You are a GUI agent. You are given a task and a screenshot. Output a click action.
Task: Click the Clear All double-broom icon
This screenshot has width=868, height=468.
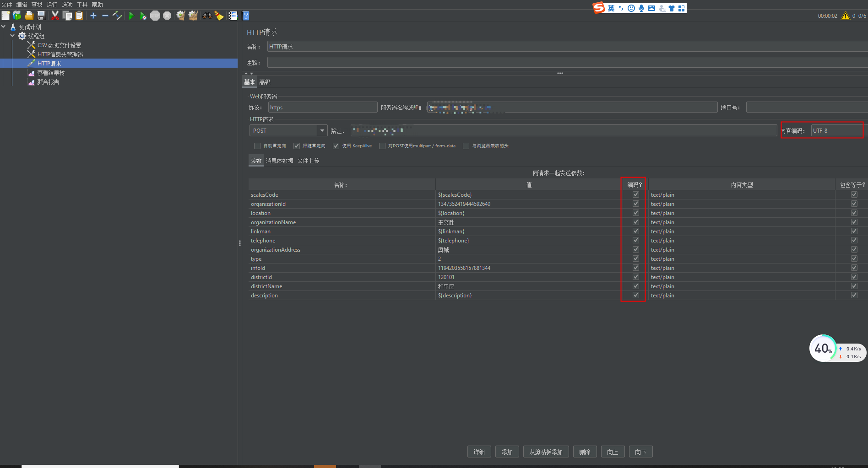(193, 16)
